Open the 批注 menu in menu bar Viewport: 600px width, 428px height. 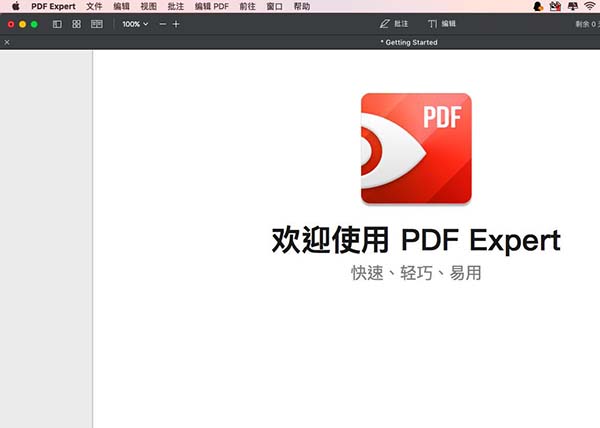click(x=176, y=7)
